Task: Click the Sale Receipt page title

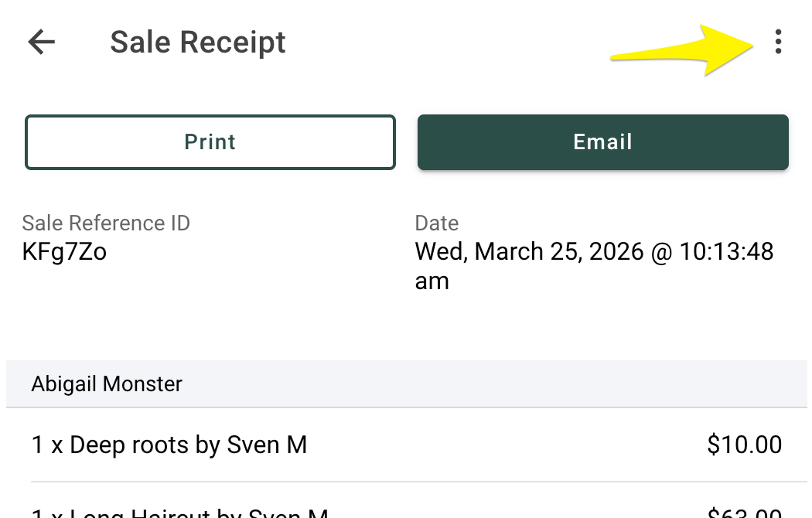Action: [x=198, y=42]
